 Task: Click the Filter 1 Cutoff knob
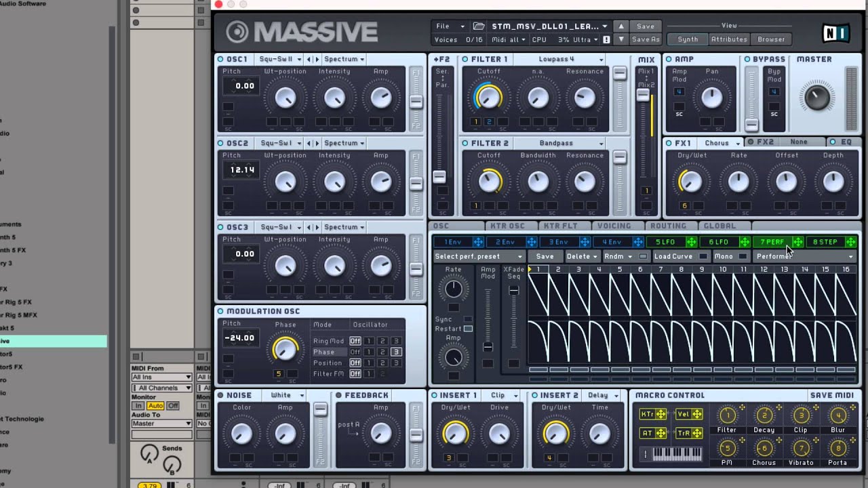click(488, 98)
